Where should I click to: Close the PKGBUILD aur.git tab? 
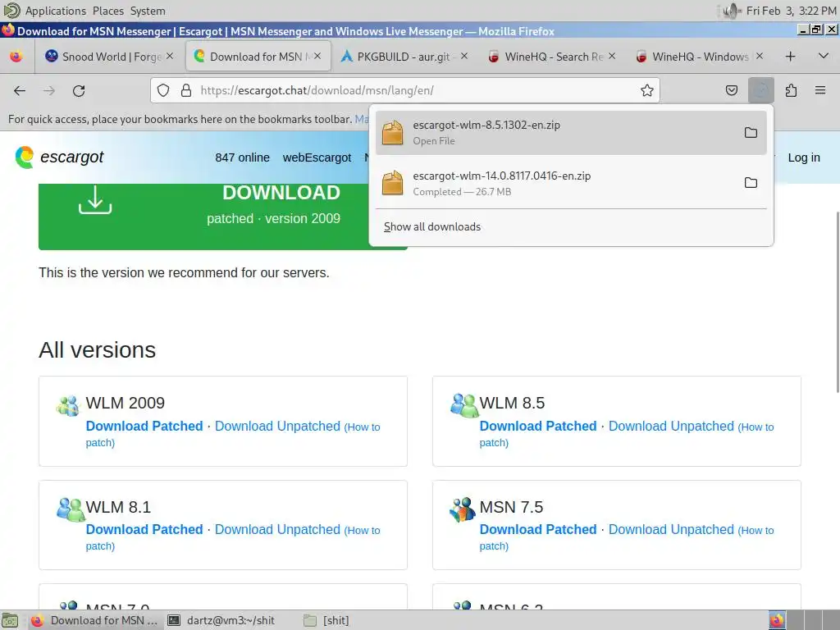coord(464,56)
